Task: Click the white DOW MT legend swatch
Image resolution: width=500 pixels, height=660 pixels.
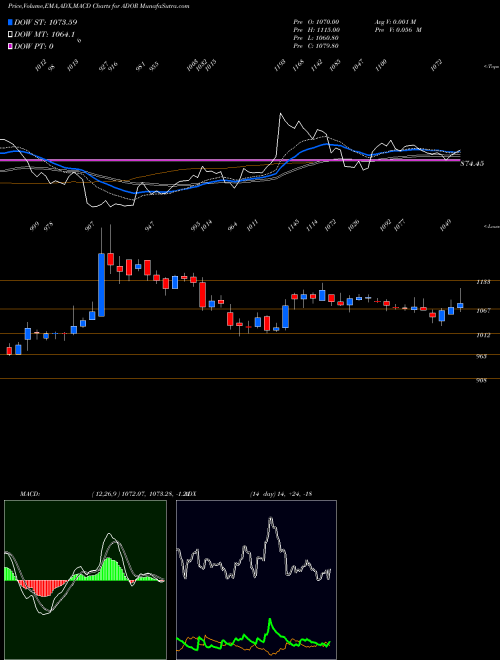Action: pos(10,34)
